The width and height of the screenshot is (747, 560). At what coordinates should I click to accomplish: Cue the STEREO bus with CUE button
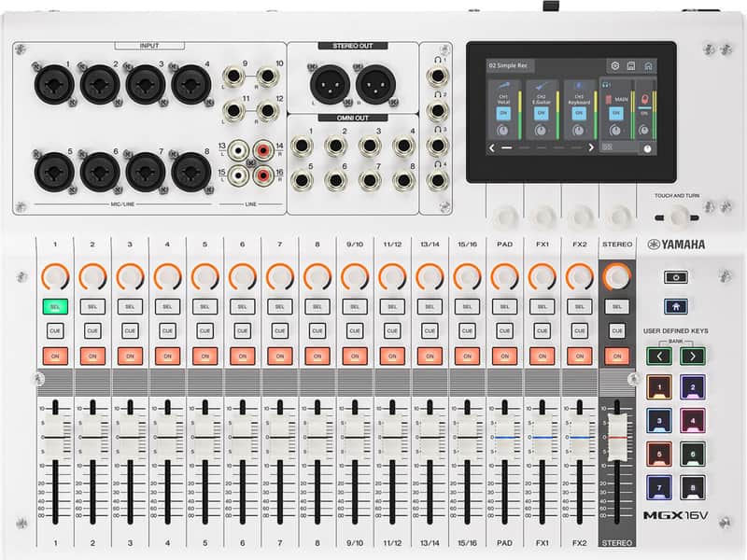click(x=617, y=330)
